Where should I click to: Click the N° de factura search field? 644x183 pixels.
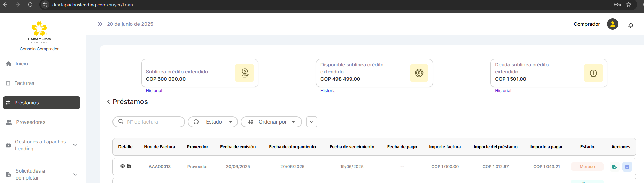tap(153, 122)
